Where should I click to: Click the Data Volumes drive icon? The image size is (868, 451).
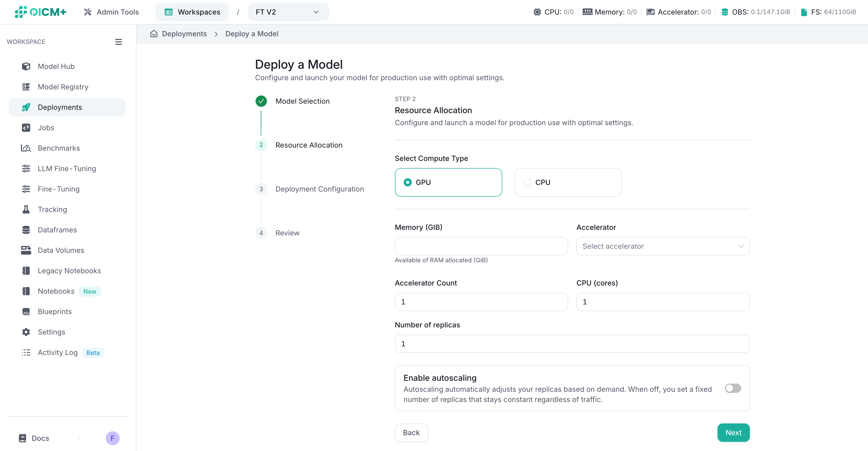point(26,250)
